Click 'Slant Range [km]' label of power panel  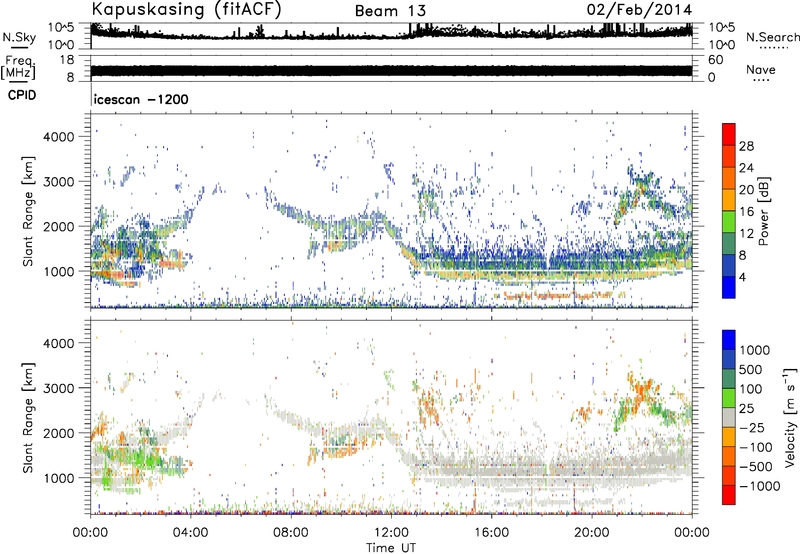(x=28, y=211)
